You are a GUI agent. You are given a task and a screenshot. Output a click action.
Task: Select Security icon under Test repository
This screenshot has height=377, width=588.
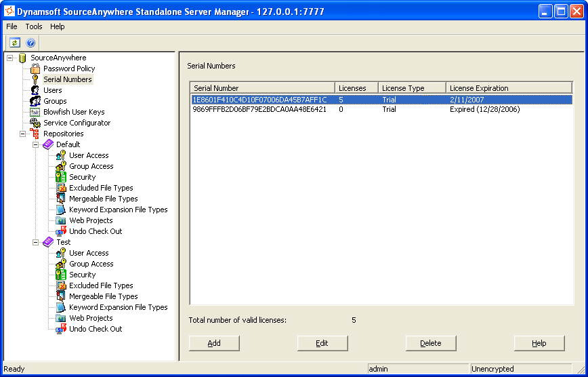(61, 275)
